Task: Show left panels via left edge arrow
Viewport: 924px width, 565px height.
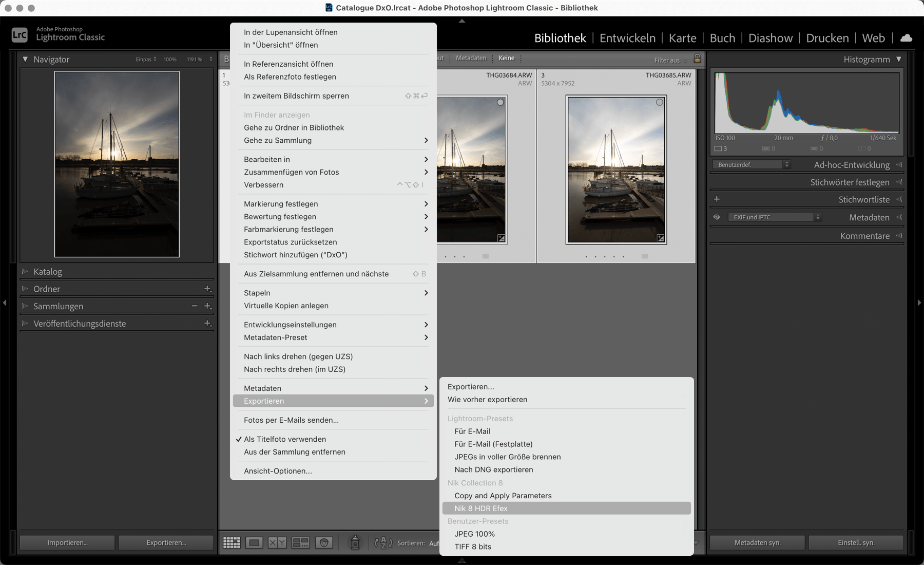Action: [x=5, y=303]
